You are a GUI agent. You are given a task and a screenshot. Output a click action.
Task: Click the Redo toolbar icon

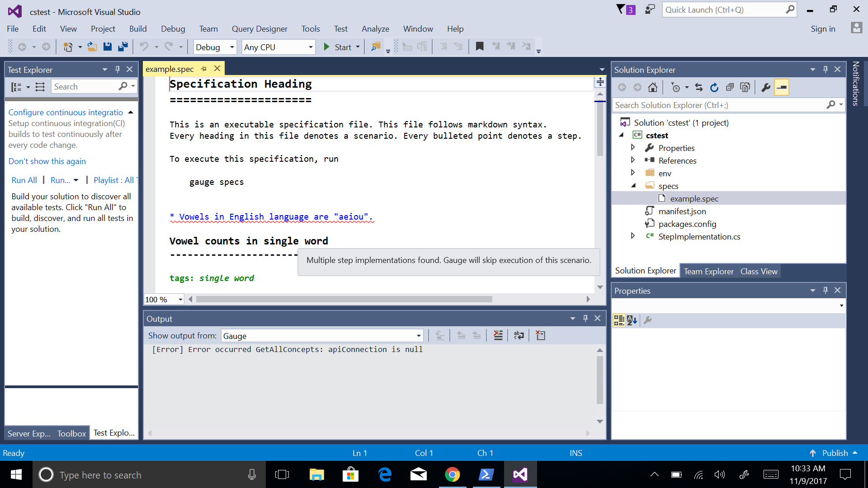coord(169,47)
